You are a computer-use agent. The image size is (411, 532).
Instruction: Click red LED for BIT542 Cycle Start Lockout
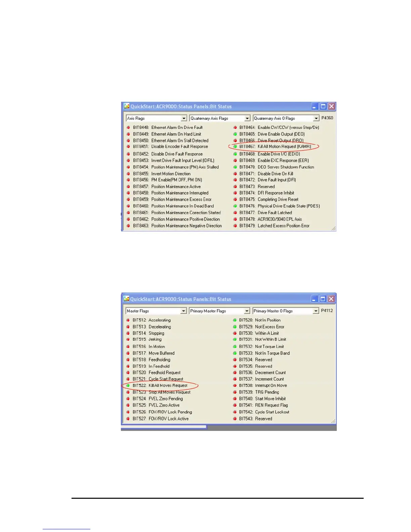235,412
